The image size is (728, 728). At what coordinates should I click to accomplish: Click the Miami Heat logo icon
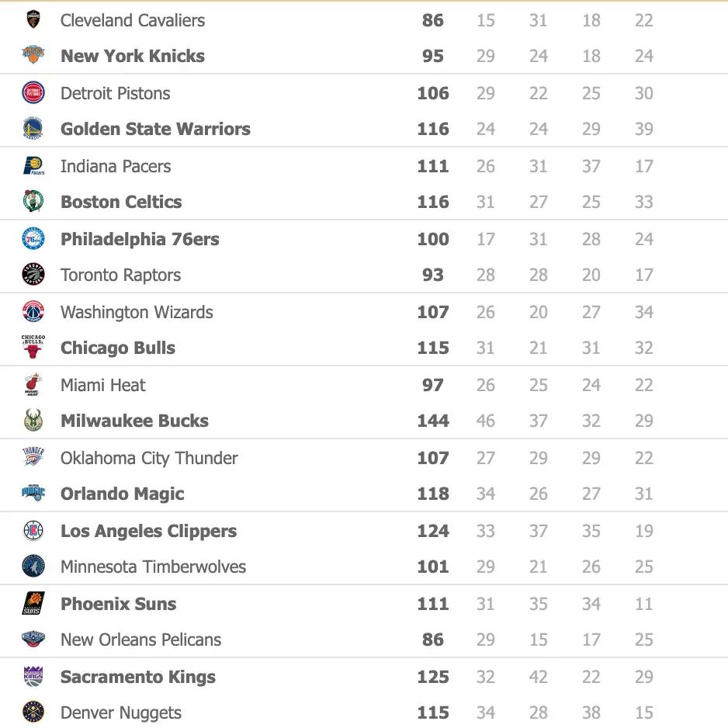(33, 385)
